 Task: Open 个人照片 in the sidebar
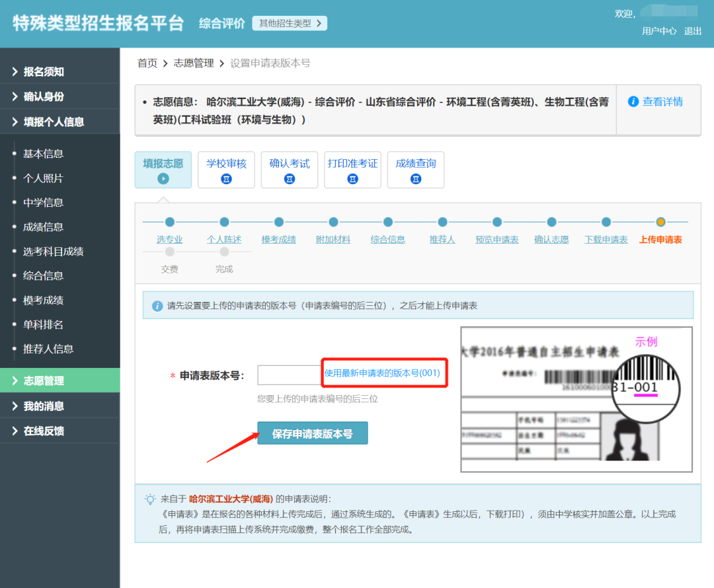point(43,178)
